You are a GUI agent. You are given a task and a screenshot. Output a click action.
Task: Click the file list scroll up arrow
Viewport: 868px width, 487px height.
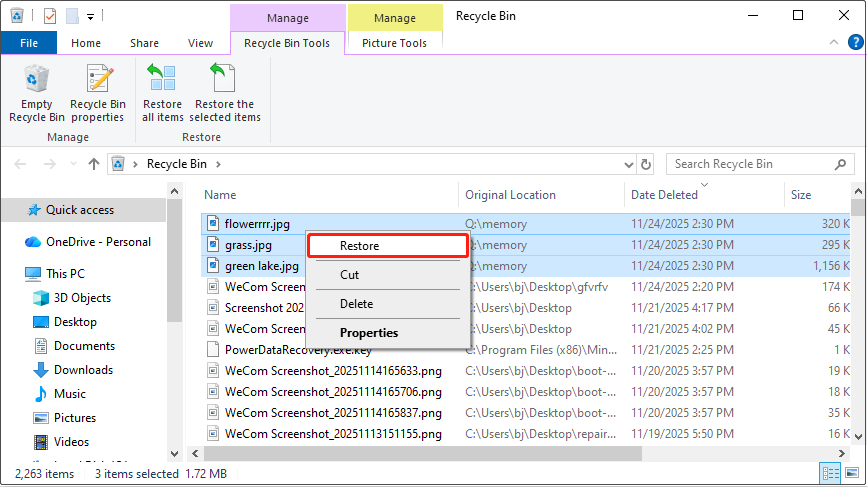[858, 191]
